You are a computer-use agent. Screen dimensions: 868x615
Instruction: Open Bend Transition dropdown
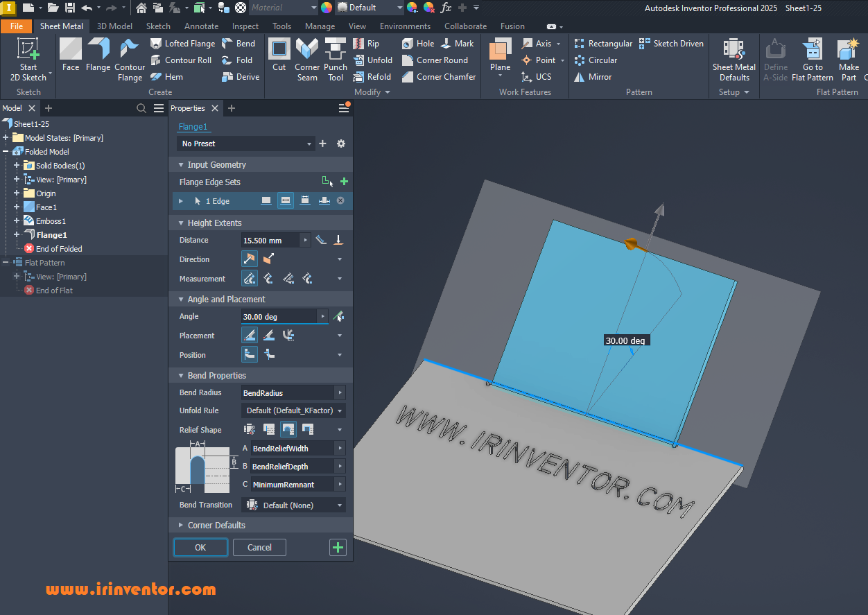[x=293, y=505]
